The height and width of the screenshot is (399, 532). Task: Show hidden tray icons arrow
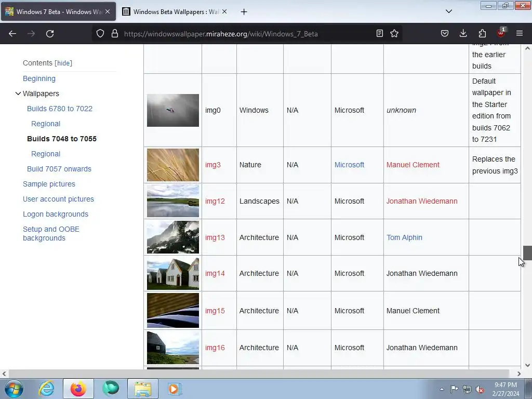point(442,389)
